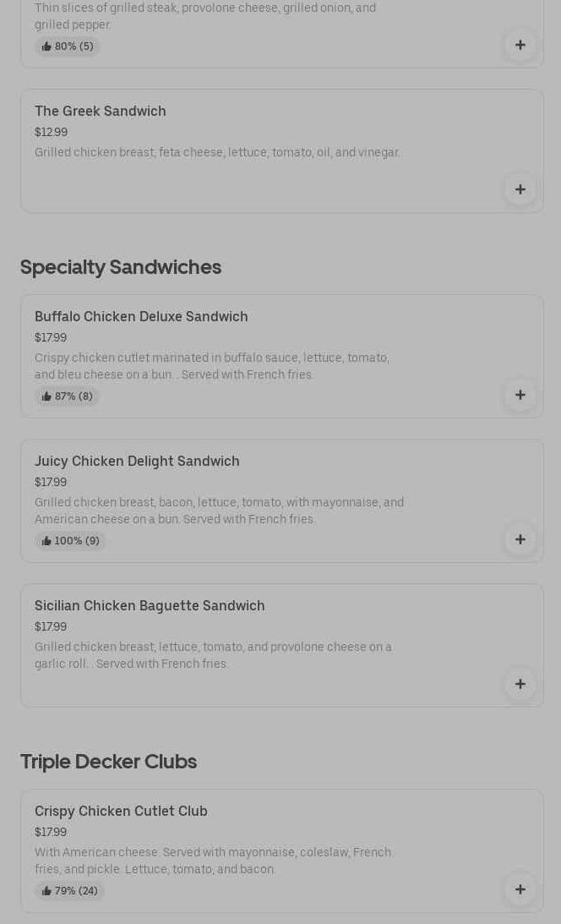Open The Greek Sandwich item title

click(101, 111)
